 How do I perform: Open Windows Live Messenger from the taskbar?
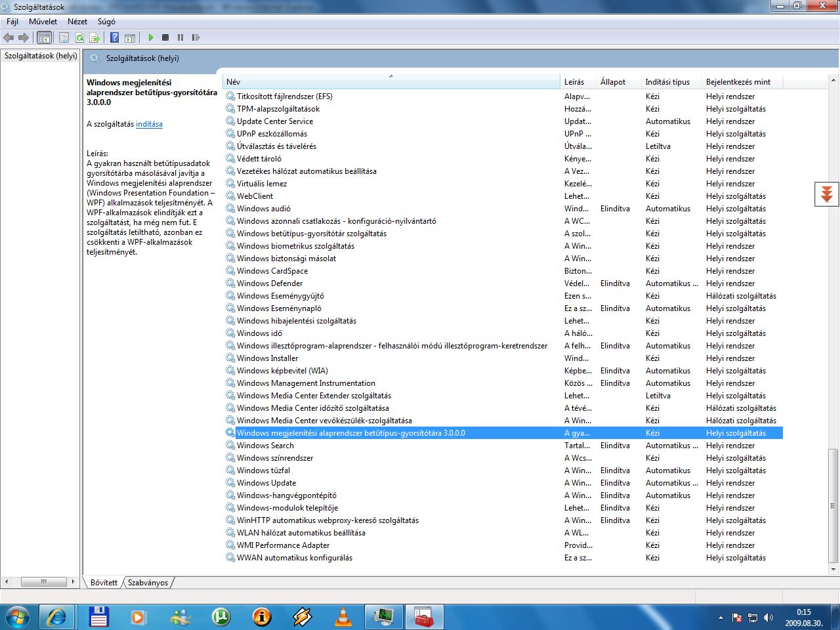pyautogui.click(x=180, y=617)
